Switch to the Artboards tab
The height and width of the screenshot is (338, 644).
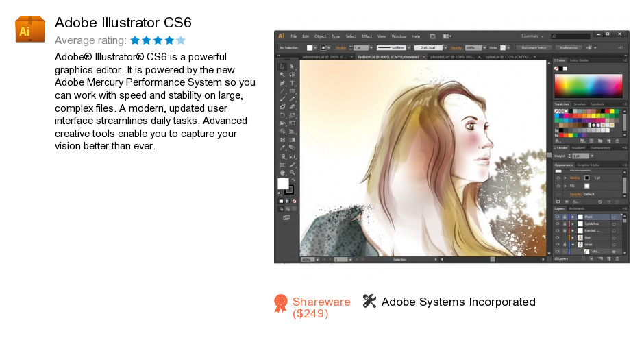(x=577, y=208)
